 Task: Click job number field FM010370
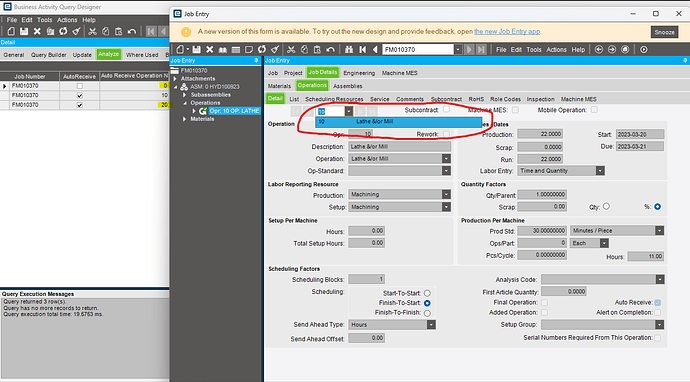coord(418,50)
